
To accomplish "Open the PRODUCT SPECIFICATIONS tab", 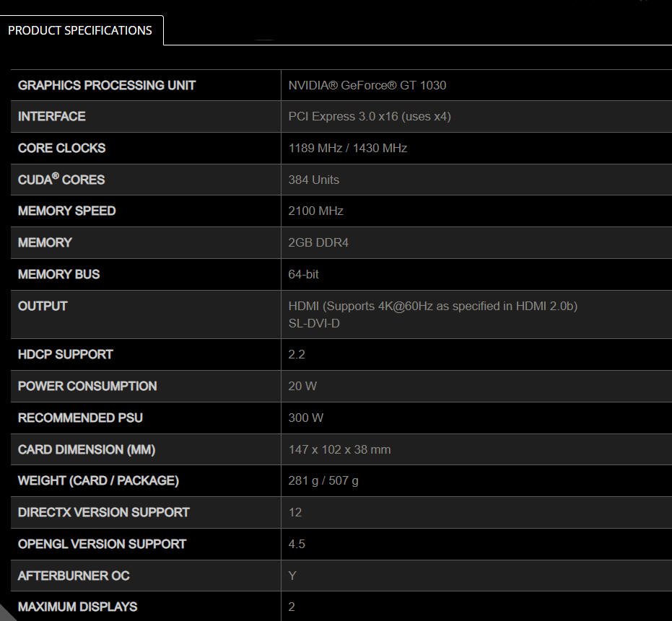I will [x=80, y=30].
